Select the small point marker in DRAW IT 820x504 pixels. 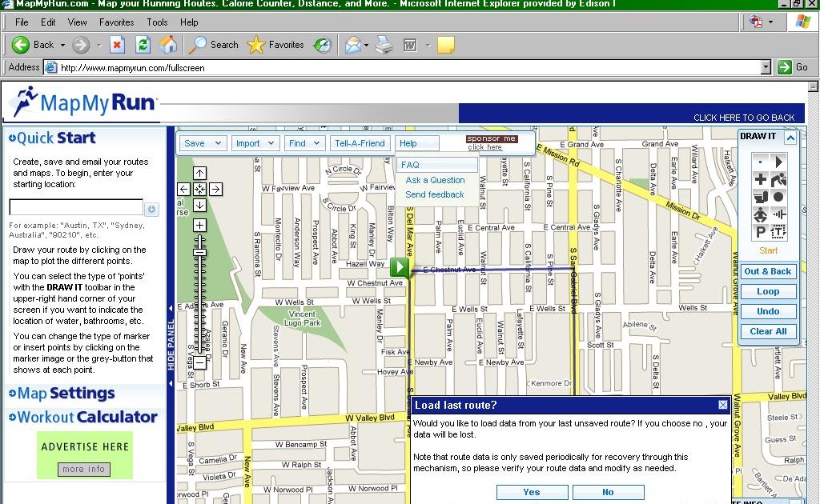point(760,162)
